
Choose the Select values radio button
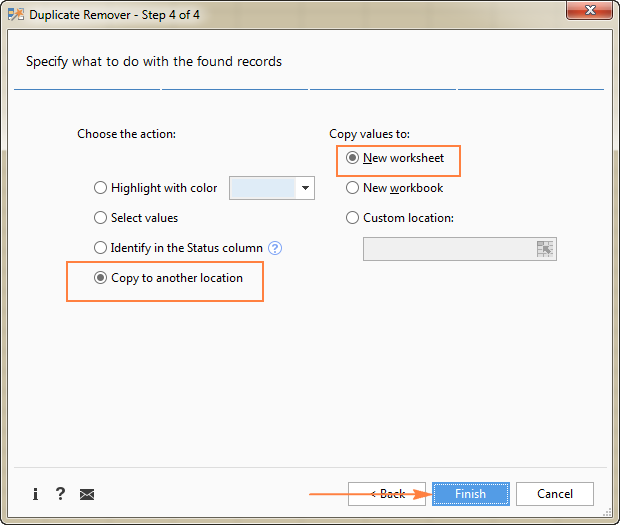click(100, 218)
